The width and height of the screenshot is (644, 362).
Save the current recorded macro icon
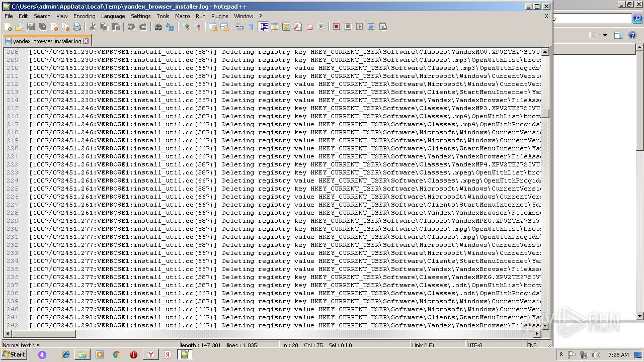[382, 27]
